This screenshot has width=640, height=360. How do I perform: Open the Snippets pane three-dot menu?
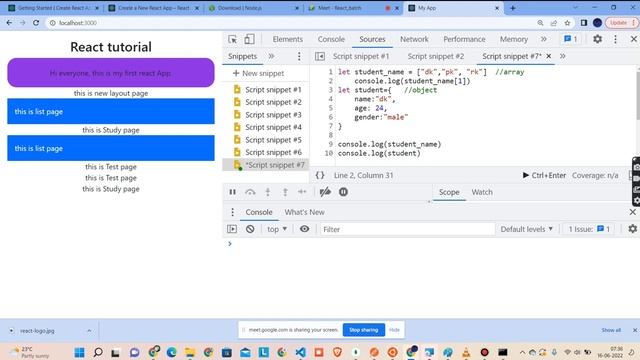pos(299,56)
